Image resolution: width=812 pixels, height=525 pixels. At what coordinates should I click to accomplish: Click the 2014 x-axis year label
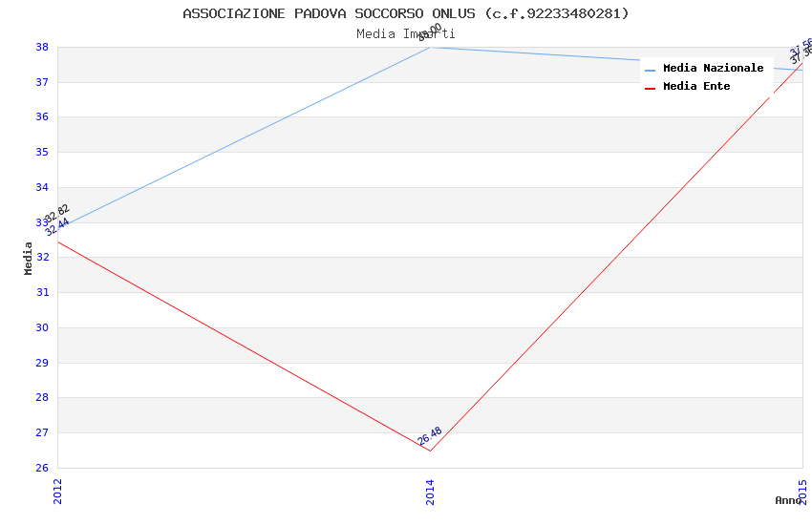[430, 492]
